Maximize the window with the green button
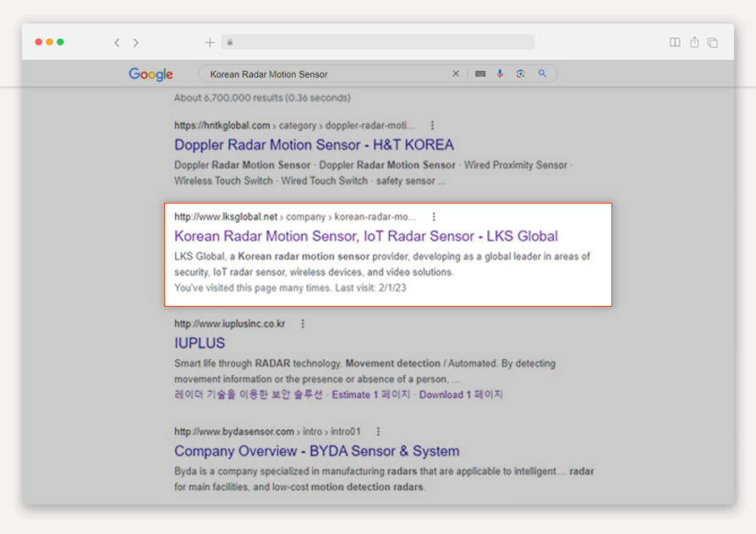Viewport: 756px width, 534px height. point(60,42)
